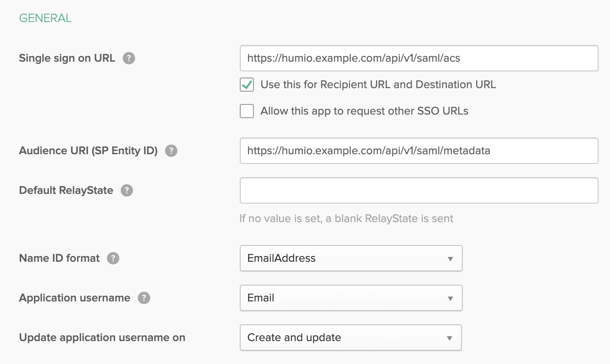
Task: Click the Create and update value text
Action: coord(295,338)
